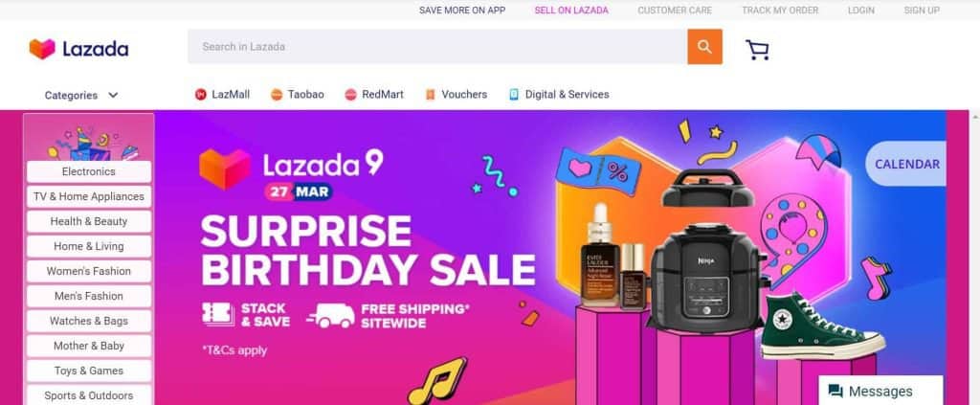Open the Messages chat bubble icon
This screenshot has width=980, height=405.
(835, 392)
